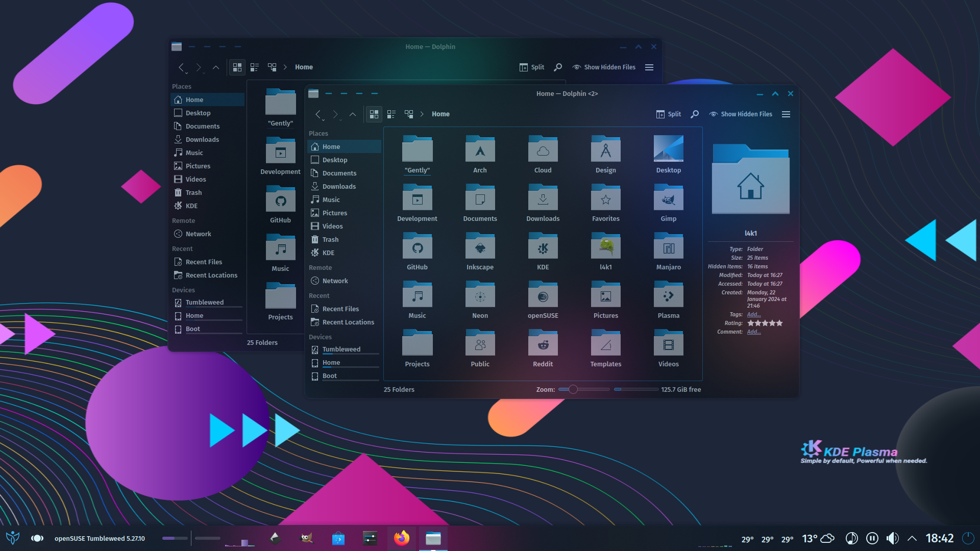Select the l4k1 folder icon
The height and width of the screenshot is (551, 980).
[605, 246]
